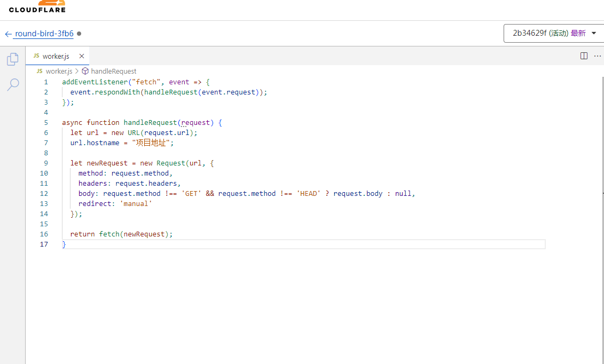The width and height of the screenshot is (604, 364).
Task: Click the cube icon before handleRequest breadcrumb
Action: pyautogui.click(x=85, y=71)
